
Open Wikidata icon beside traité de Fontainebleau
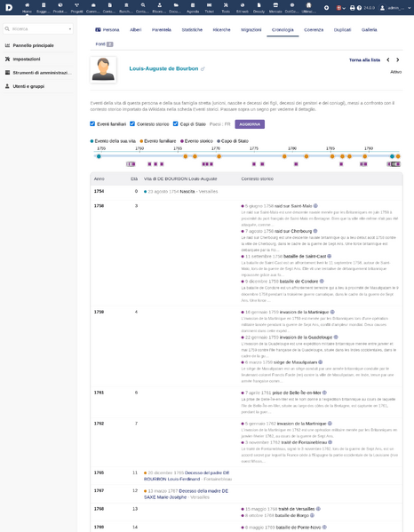point(330,442)
